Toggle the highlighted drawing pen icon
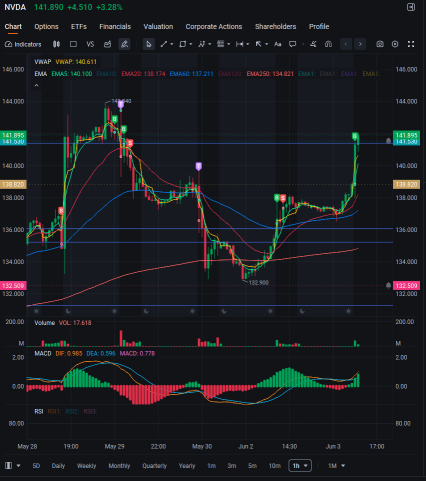The width and height of the screenshot is (426, 481). click(124, 44)
